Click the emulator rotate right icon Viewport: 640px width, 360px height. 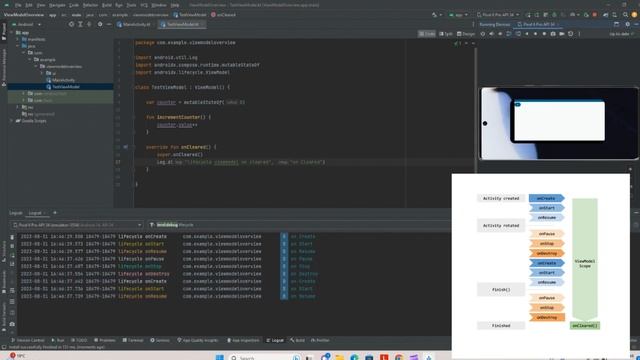pyautogui.click(x=518, y=34)
